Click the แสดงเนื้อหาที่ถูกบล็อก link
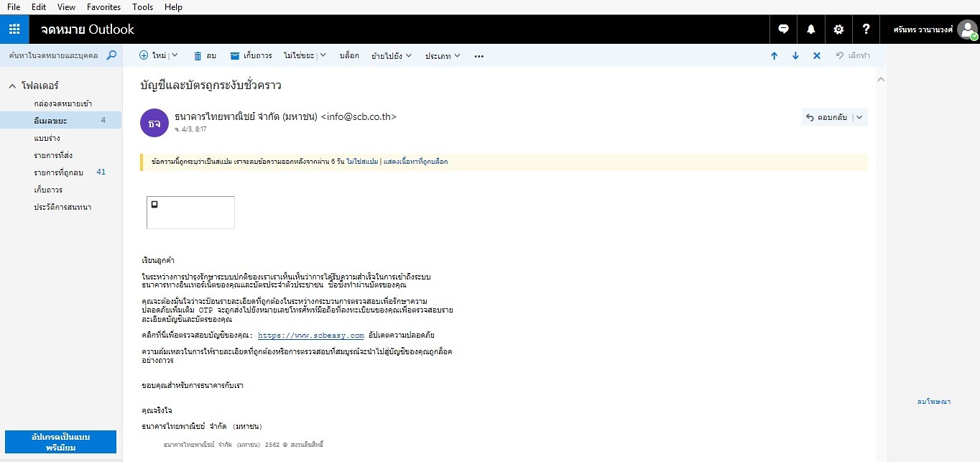 [415, 162]
